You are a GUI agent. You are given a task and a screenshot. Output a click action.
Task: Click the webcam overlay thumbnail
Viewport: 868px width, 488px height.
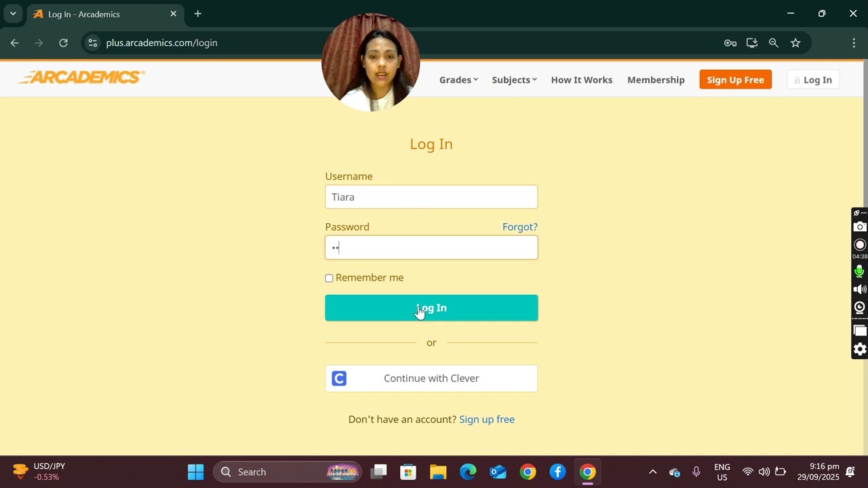[370, 62]
